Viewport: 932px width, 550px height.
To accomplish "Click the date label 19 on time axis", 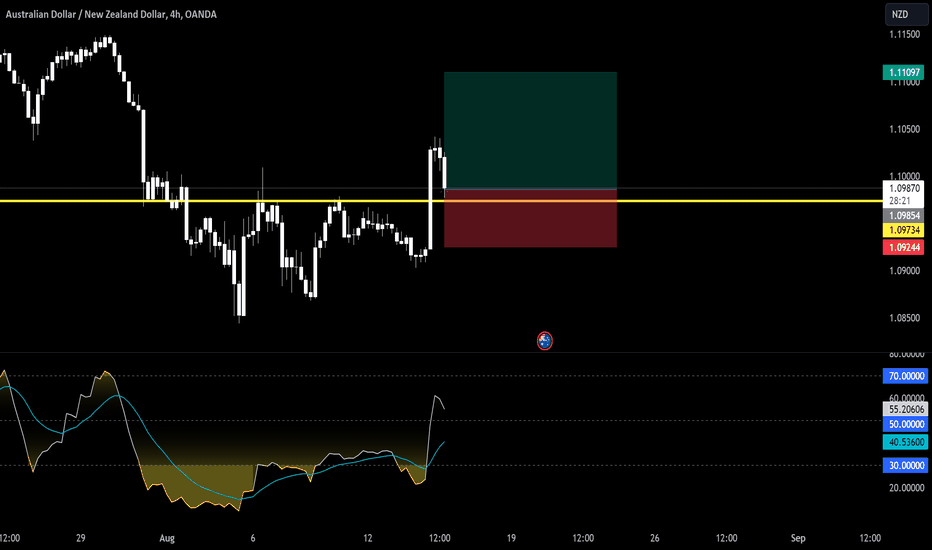I will pos(511,538).
